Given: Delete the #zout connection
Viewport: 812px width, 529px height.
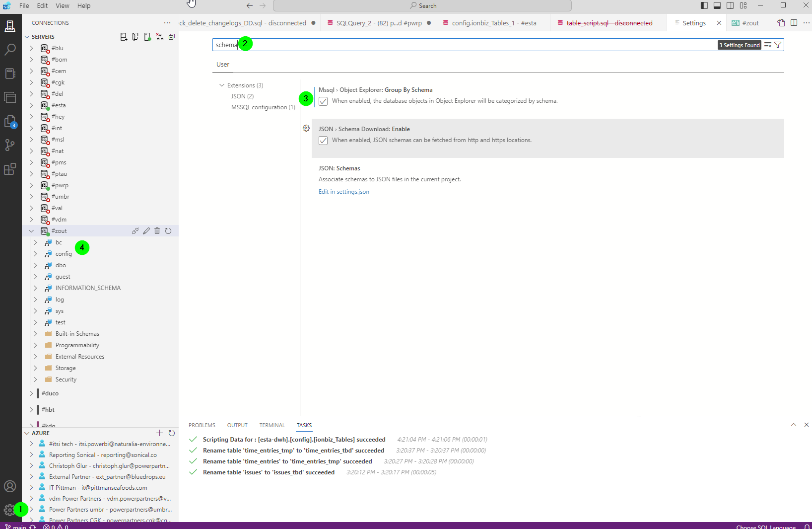Looking at the screenshot, I should coord(157,231).
